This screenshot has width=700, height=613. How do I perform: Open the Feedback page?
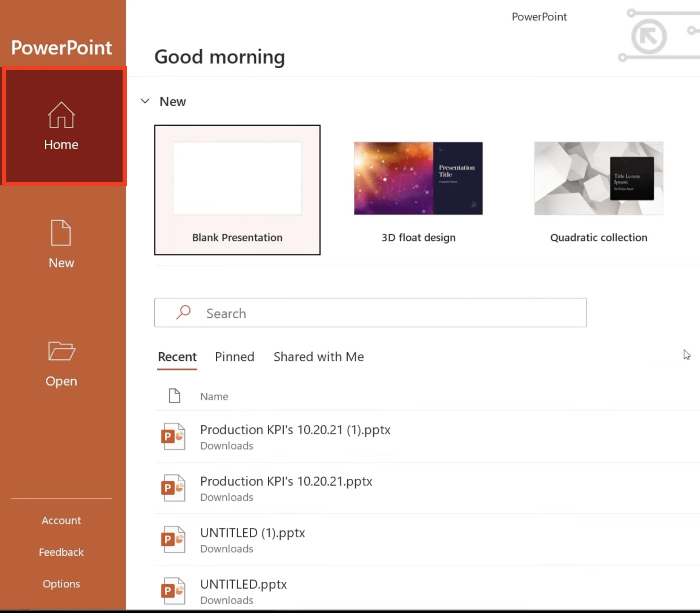point(61,552)
